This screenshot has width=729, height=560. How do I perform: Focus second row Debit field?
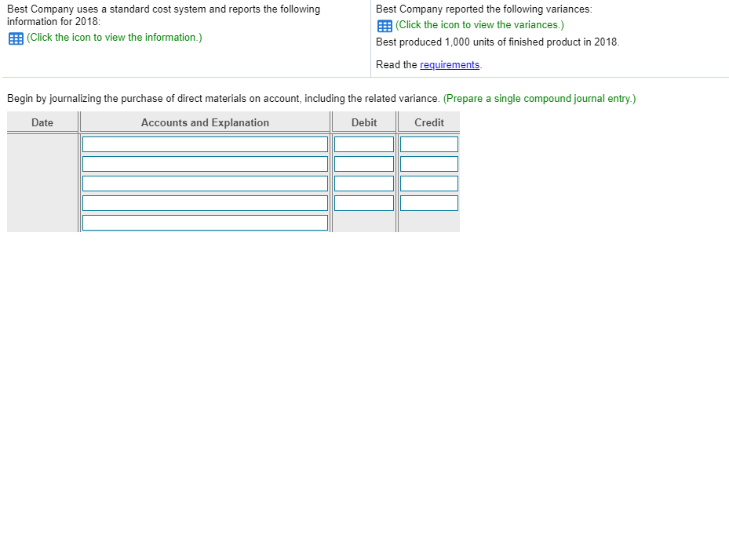pos(364,164)
